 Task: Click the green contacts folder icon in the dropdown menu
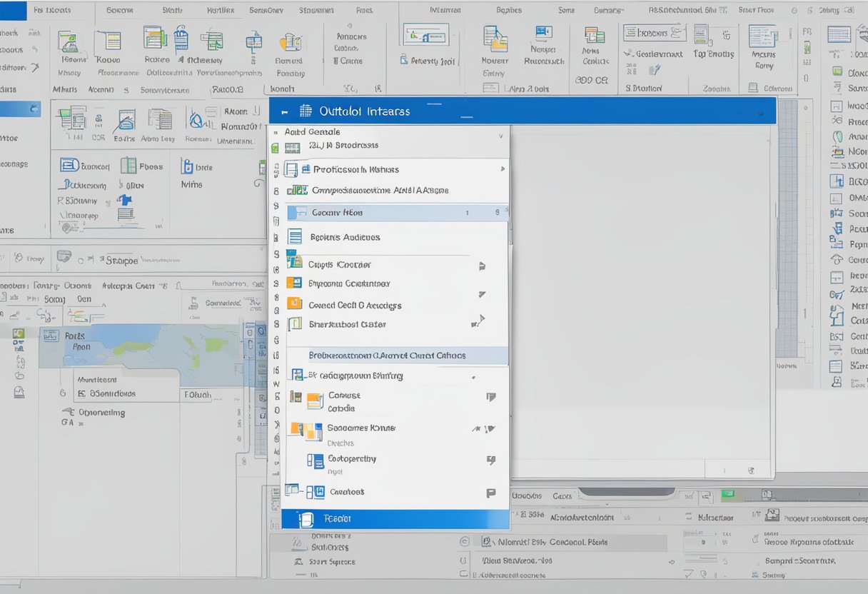[x=294, y=263]
